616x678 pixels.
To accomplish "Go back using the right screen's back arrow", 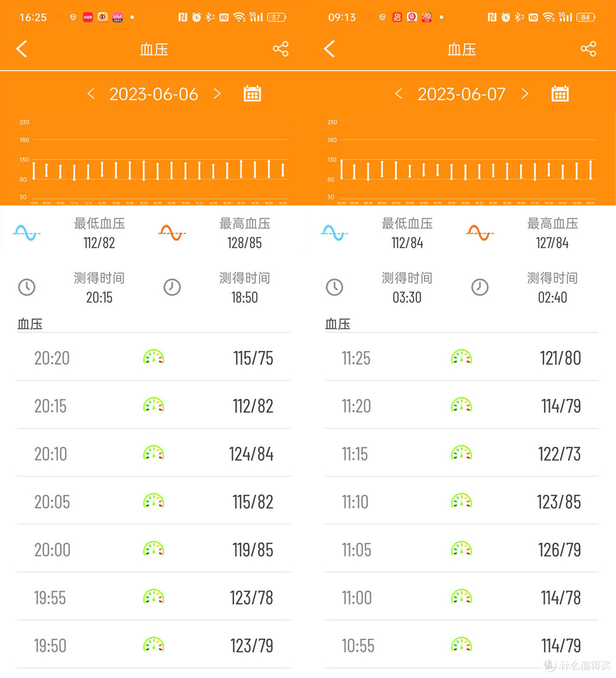I will [x=329, y=49].
